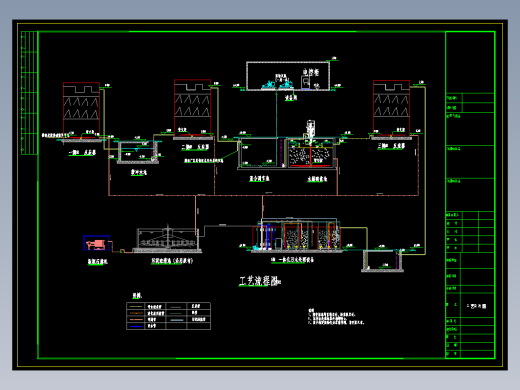The width and height of the screenshot is (520, 390).
Task: Select the mixing adjustment tank drawing
Action: (x=262, y=153)
